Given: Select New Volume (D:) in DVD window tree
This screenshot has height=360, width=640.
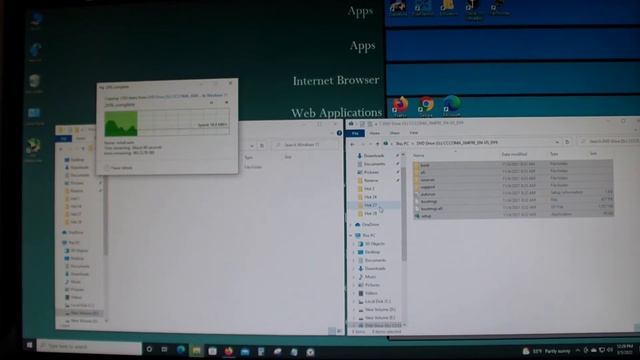Looking at the screenshot, I should (x=380, y=310).
